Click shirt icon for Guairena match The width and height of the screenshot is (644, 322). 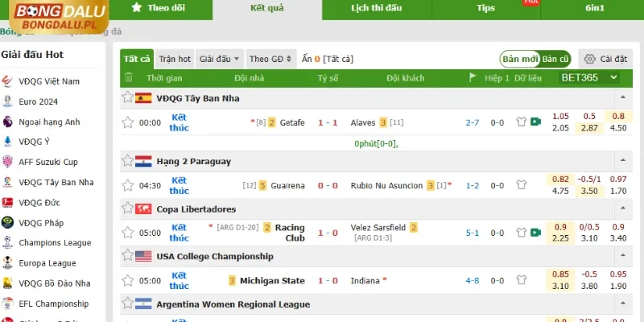520,185
